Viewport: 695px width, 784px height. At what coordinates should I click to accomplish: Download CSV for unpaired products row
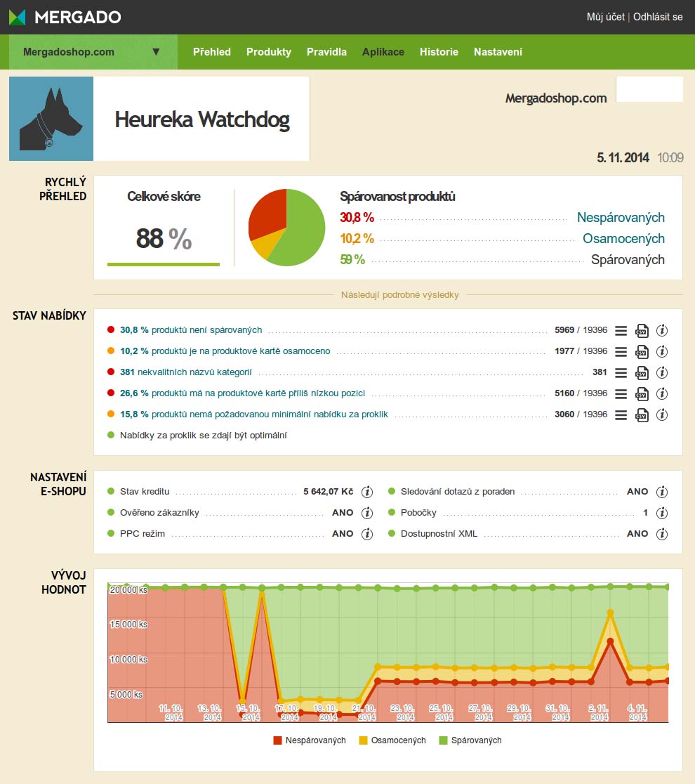pos(642,330)
